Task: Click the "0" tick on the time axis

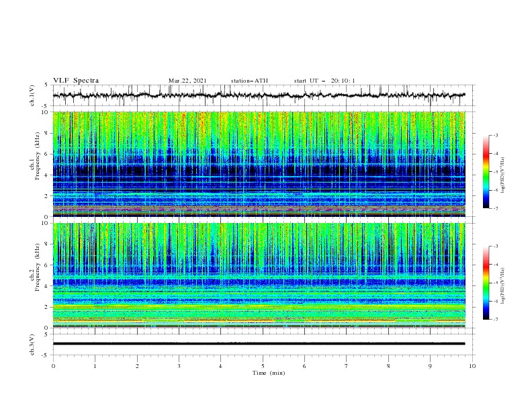Action: [x=53, y=366]
